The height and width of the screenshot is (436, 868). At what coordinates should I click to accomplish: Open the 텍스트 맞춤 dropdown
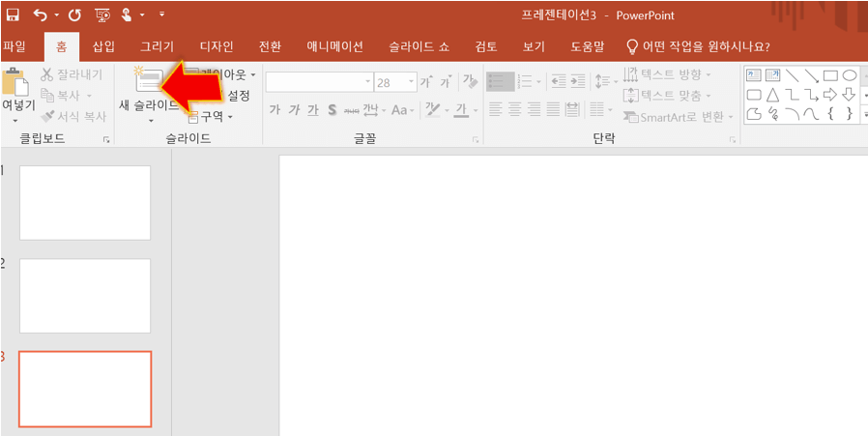tap(667, 96)
